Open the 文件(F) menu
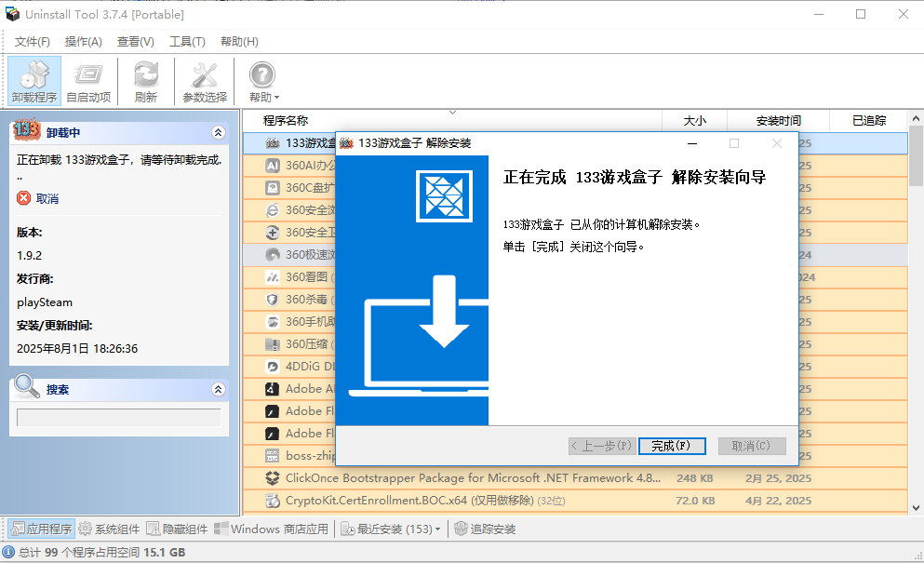924x563 pixels. coord(32,41)
